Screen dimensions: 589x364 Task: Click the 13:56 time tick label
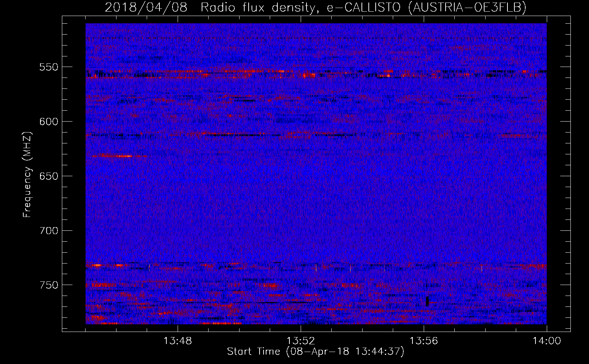(424, 341)
